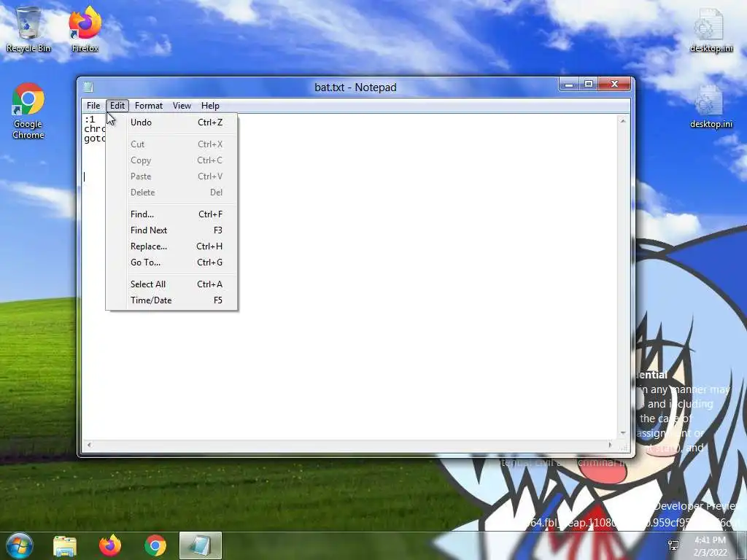The image size is (747, 560).
Task: Select the lower desktop.ini file icon
Action: pos(711,106)
